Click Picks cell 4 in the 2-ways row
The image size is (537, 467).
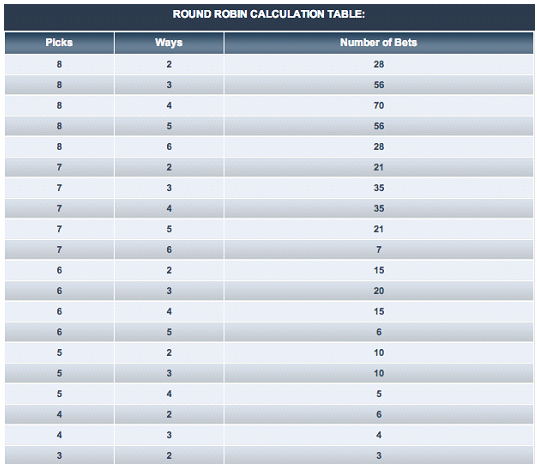59,415
